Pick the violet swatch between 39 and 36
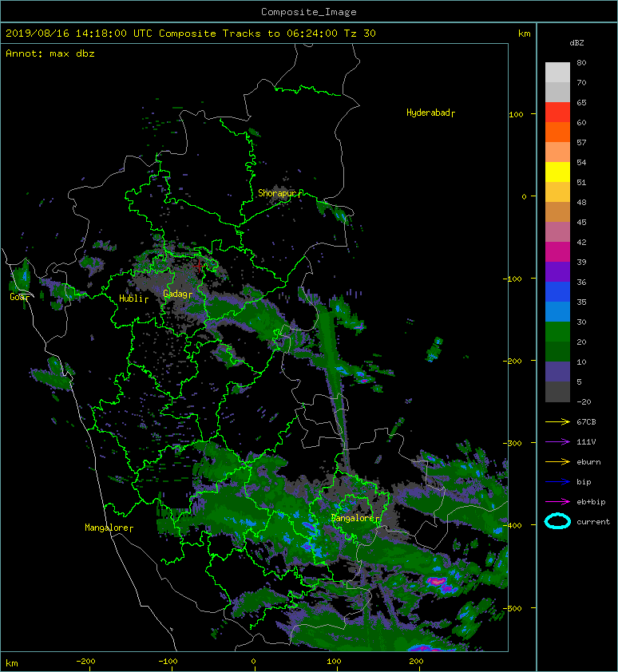 [557, 271]
